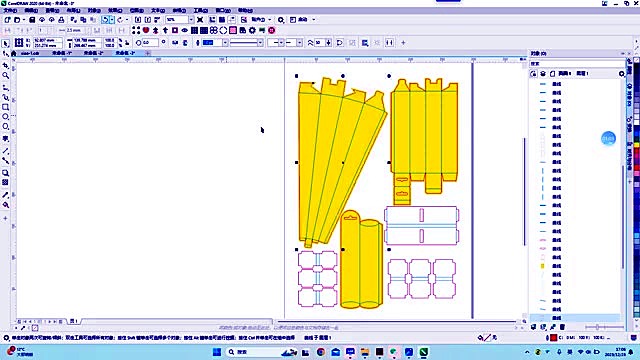The width and height of the screenshot is (640, 360).
Task: Select the Transparency tool
Action: [x=5, y=182]
